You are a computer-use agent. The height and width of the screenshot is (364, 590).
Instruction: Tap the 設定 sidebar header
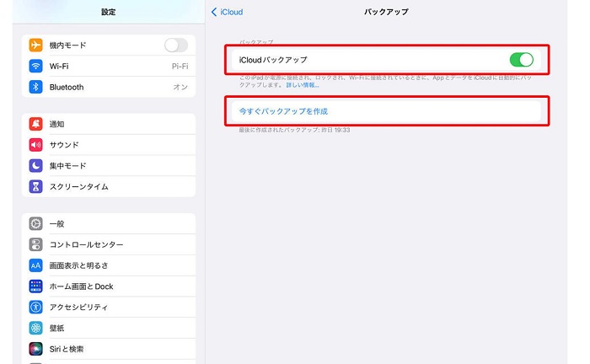point(109,12)
